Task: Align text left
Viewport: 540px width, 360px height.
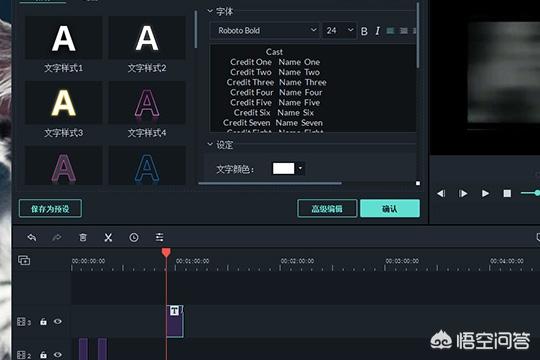Action: pyautogui.click(x=390, y=31)
